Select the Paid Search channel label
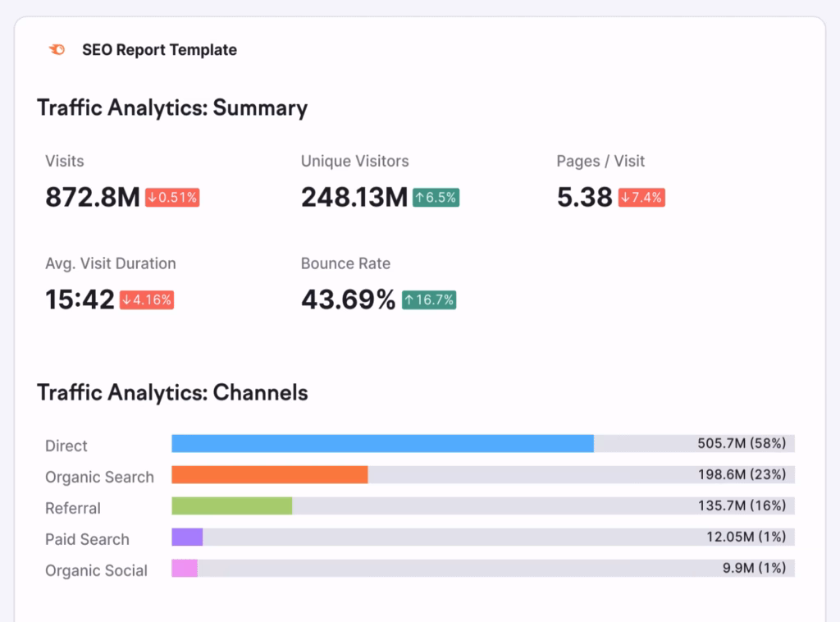This screenshot has height=622, width=840. pos(87,539)
